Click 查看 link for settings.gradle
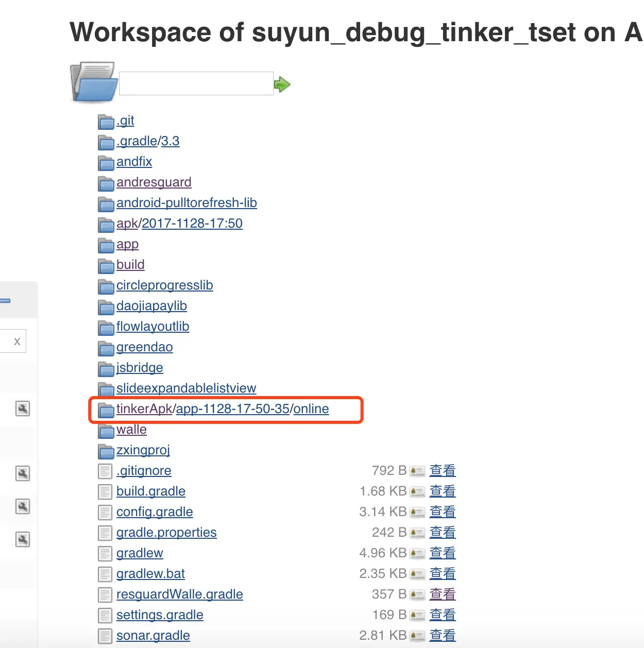644x648 pixels. coord(443,615)
